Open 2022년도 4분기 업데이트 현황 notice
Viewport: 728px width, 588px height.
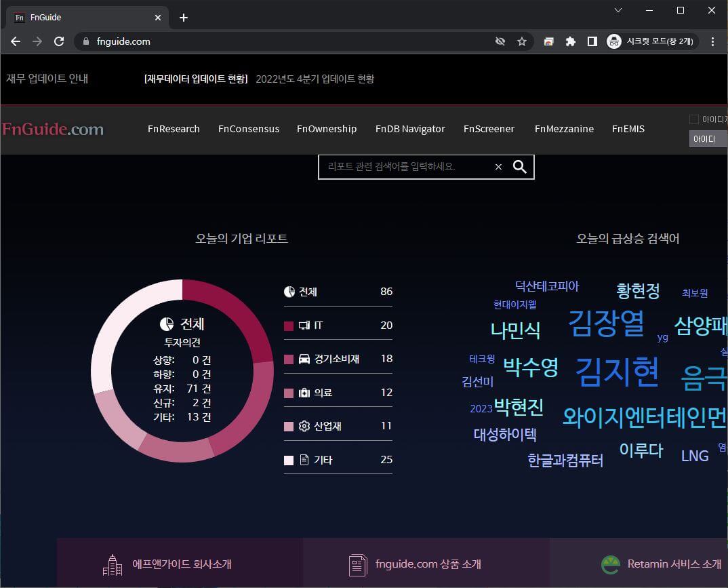315,79
